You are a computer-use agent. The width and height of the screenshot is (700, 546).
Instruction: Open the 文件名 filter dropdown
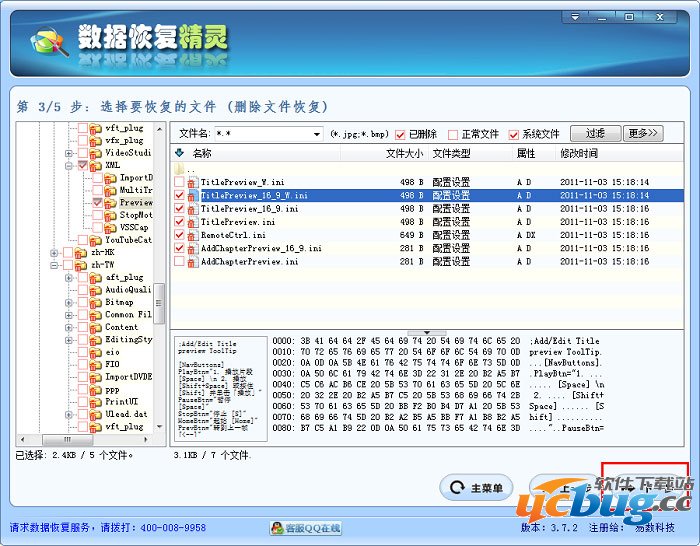pyautogui.click(x=317, y=134)
